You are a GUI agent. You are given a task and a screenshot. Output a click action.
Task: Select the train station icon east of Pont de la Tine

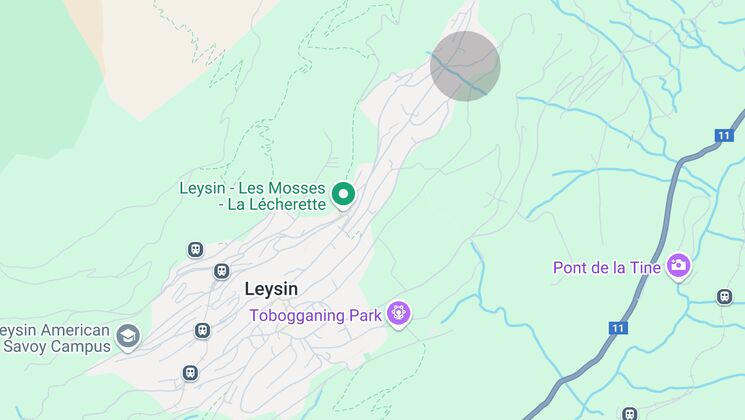coord(725,297)
